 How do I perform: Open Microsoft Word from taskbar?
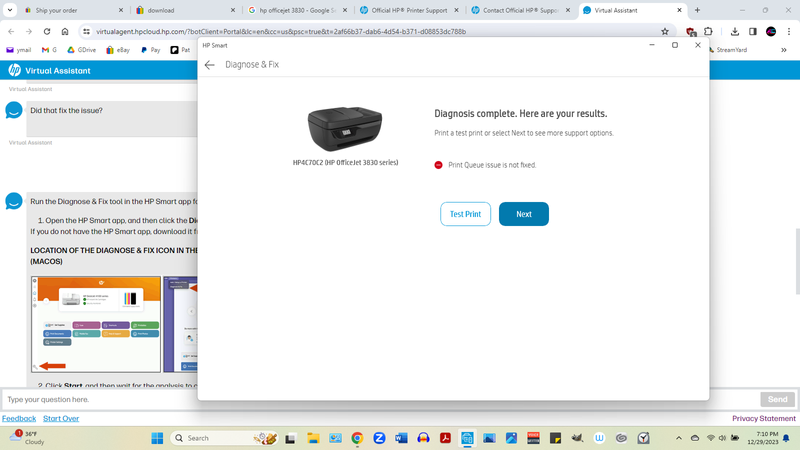pyautogui.click(x=401, y=438)
